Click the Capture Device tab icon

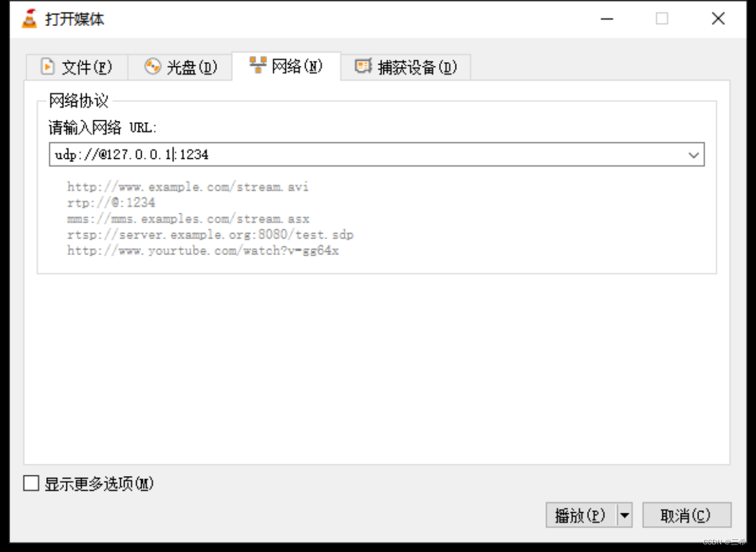[363, 66]
